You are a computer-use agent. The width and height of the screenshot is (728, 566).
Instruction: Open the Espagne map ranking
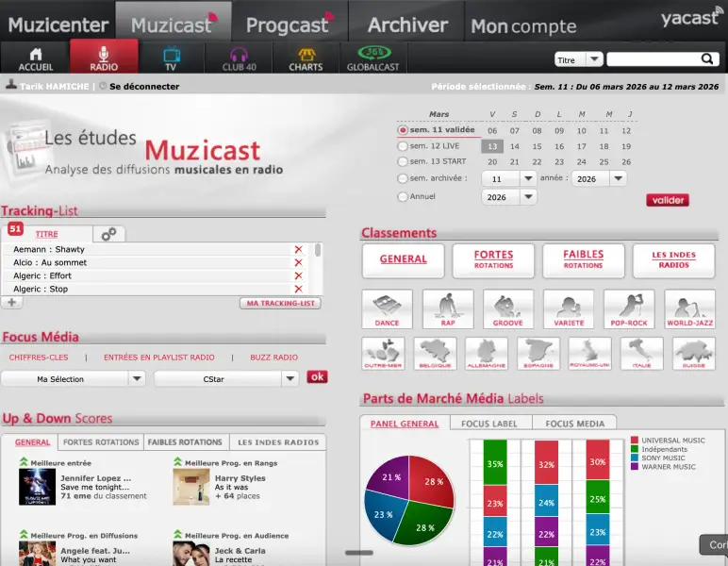coord(538,354)
